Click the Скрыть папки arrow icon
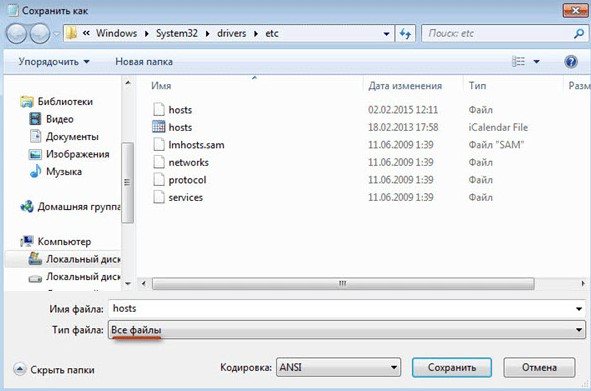The width and height of the screenshot is (591, 391). [x=20, y=370]
